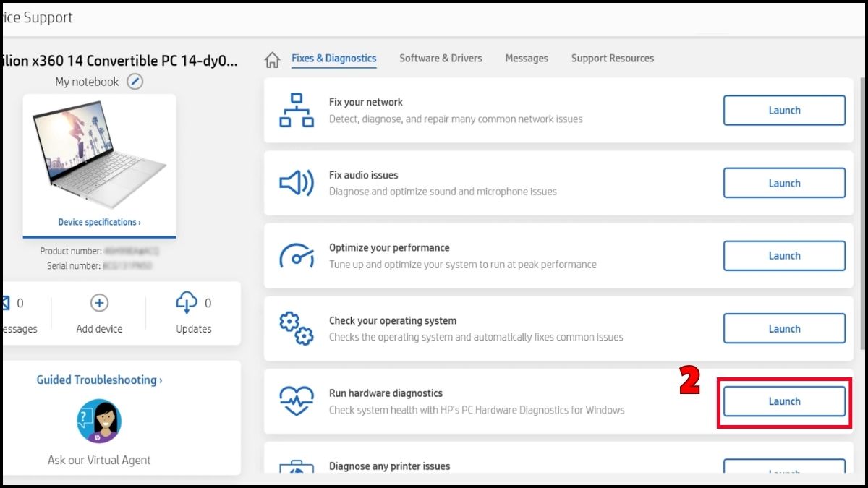Open the Messages tab

(x=527, y=58)
